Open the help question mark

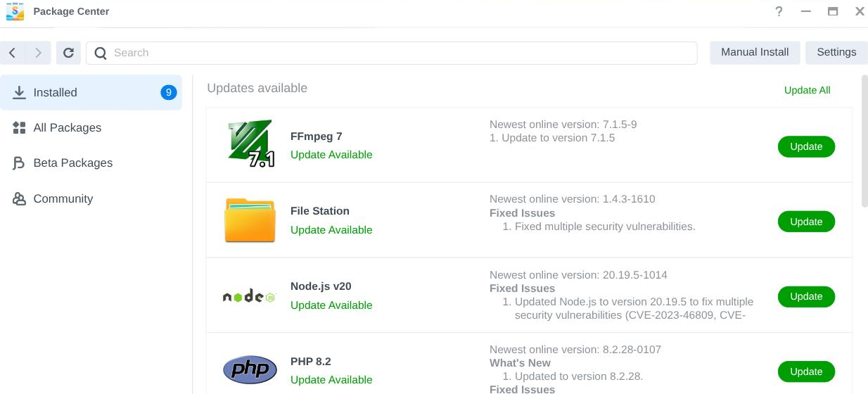pyautogui.click(x=779, y=11)
